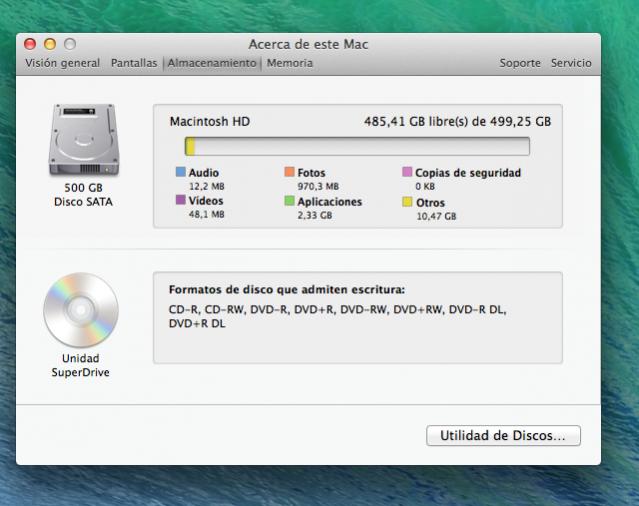Click the SuperDrive optical disc icon
The width and height of the screenshot is (639, 506).
[81, 310]
